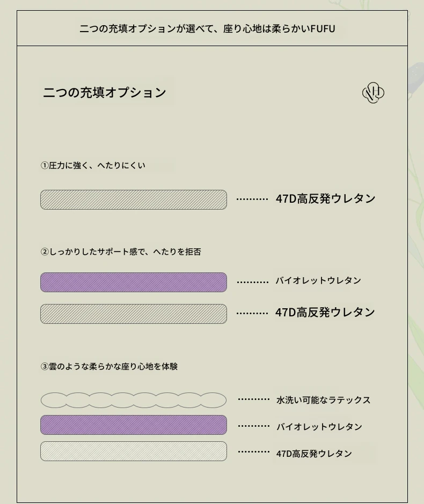Click the header title mentioning FUFU
Screen dimensions: 424x504
point(208,28)
